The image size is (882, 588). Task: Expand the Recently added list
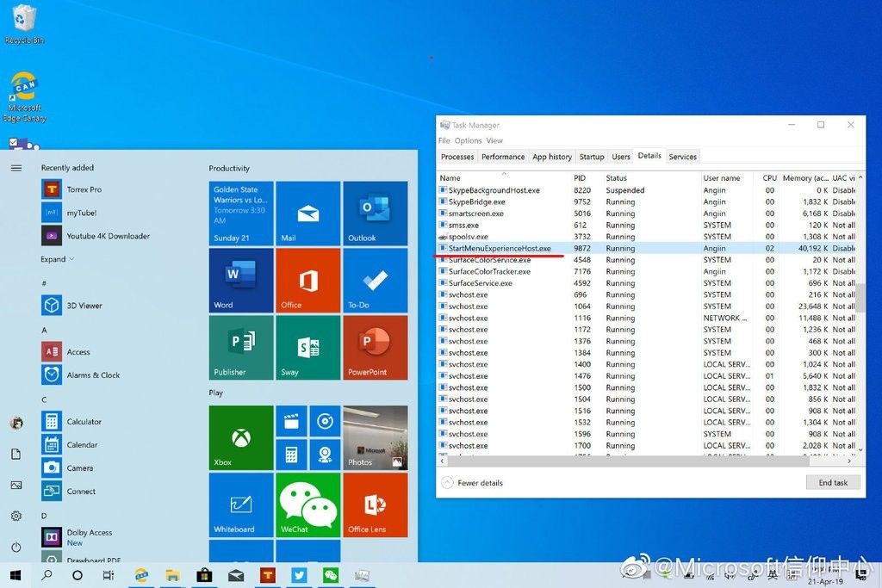58,259
